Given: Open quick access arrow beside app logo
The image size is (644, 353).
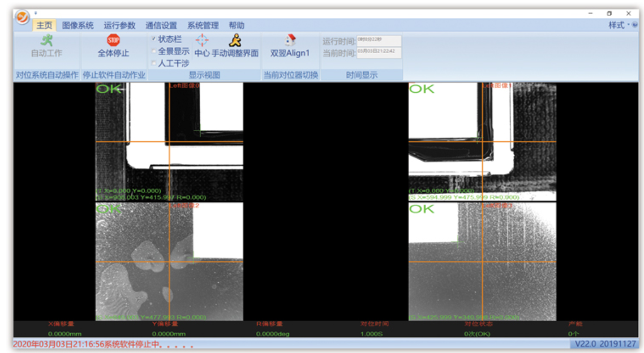Looking at the screenshot, I should coord(35,12).
